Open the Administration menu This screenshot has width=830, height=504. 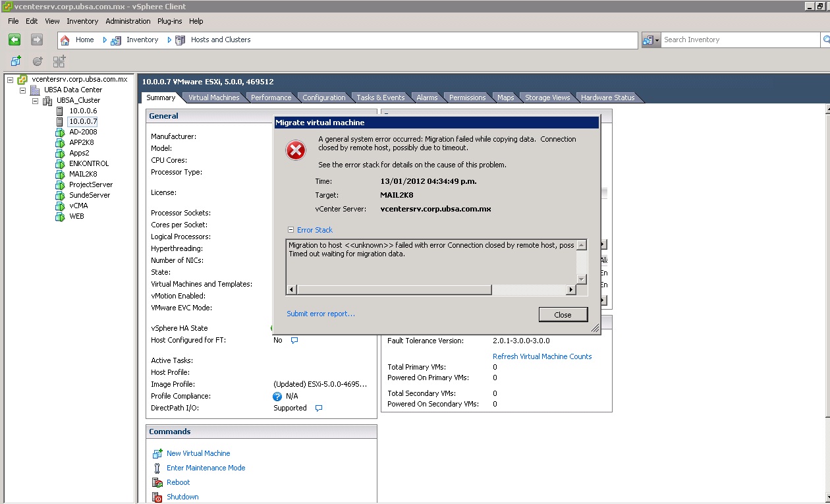click(127, 21)
